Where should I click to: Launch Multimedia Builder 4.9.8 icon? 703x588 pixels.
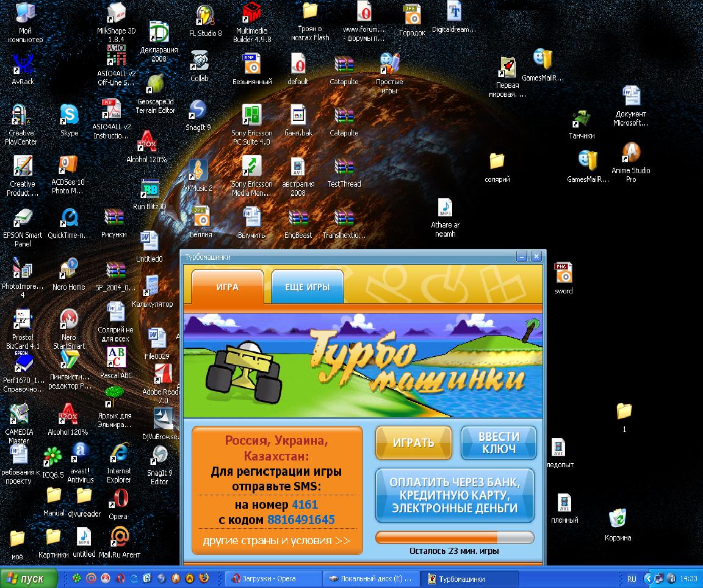[251, 15]
